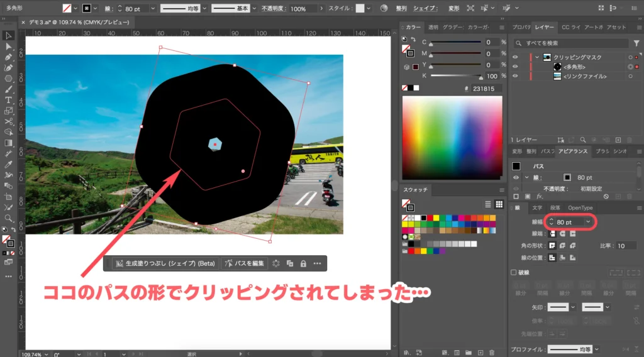The height and width of the screenshot is (357, 644).
Task: Open the 透明 tab in Color panel
Action: (x=433, y=27)
